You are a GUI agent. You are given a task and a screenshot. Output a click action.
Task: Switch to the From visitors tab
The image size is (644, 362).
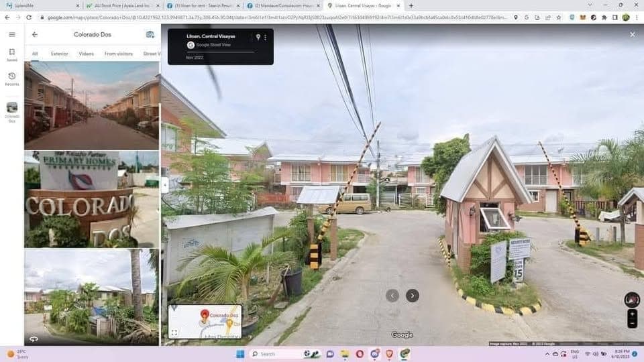(118, 54)
